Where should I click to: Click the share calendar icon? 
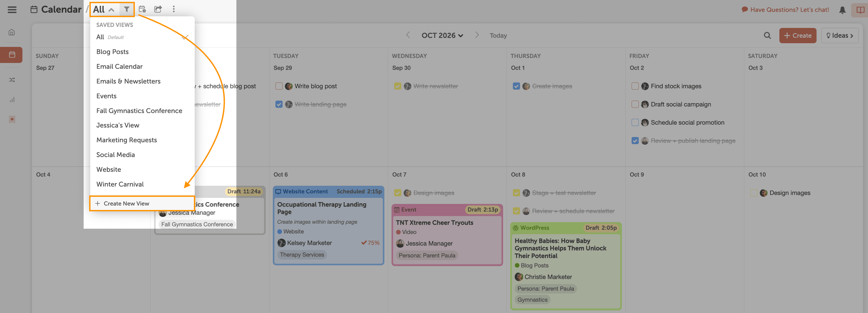[x=158, y=9]
